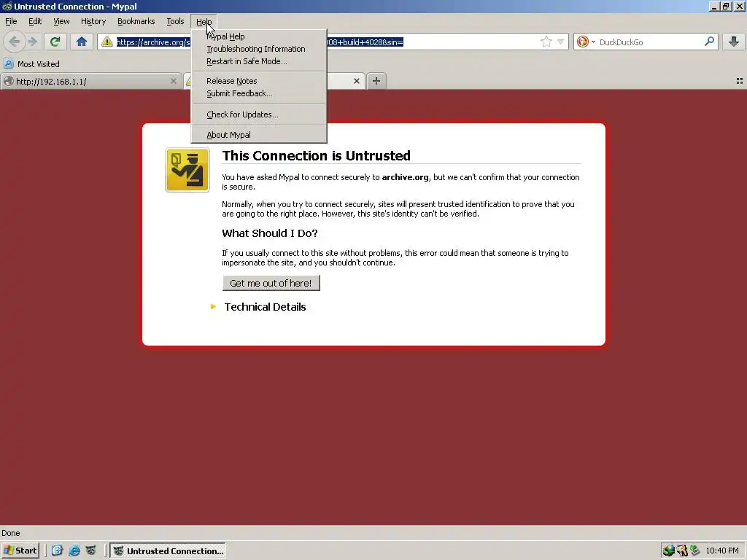The width and height of the screenshot is (747, 560).
Task: Open the Most Visited bookmarks folder
Action: [32, 64]
